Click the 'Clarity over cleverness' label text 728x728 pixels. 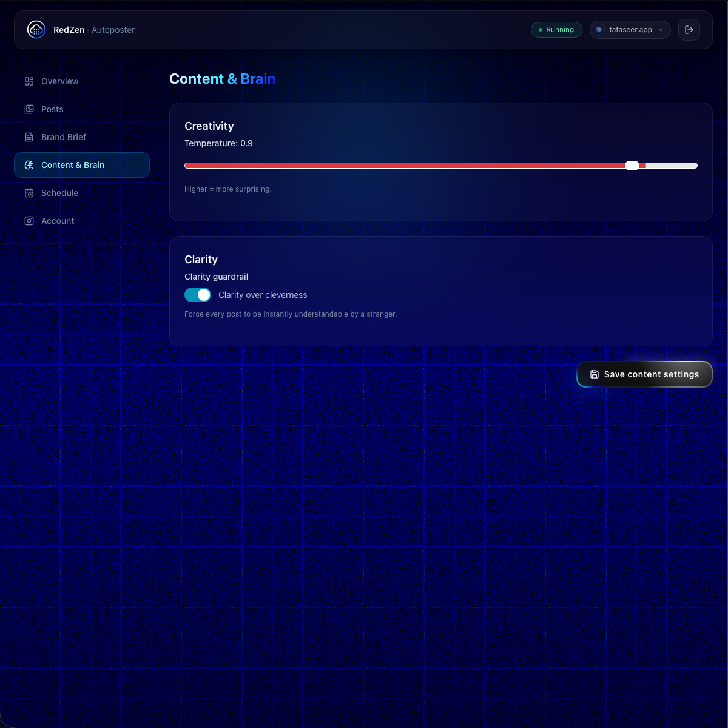click(x=263, y=295)
